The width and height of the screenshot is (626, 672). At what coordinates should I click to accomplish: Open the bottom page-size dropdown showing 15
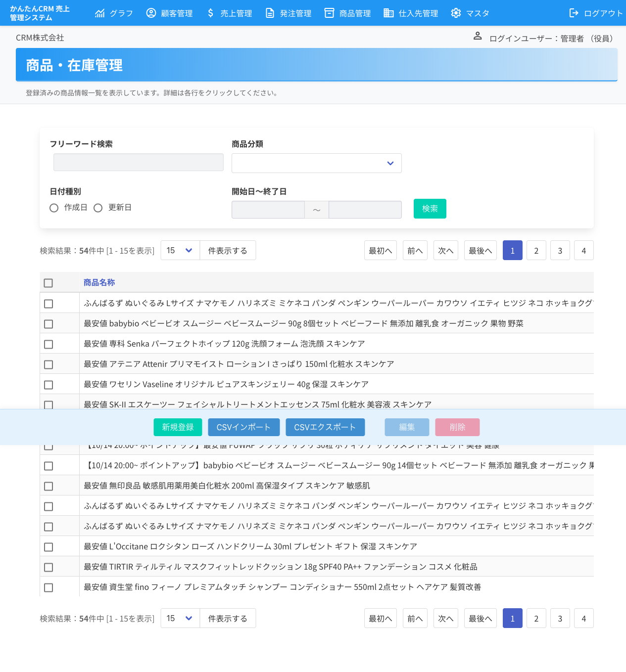coord(180,618)
